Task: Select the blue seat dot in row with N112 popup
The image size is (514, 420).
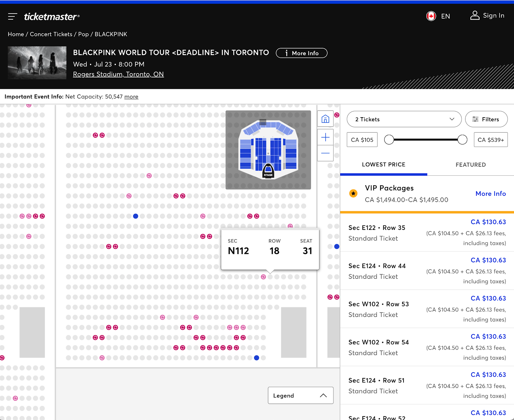Action: pyautogui.click(x=136, y=216)
